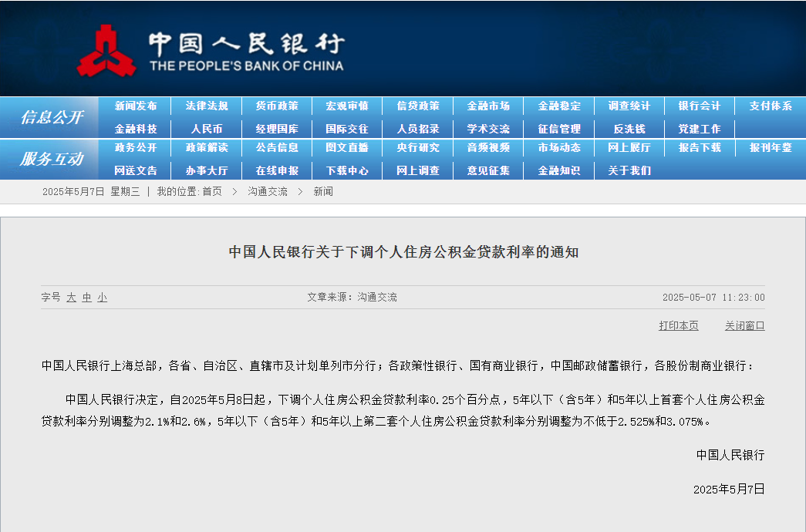Click the People's Bank of China logo emblem
806x532 pixels.
pos(106,51)
